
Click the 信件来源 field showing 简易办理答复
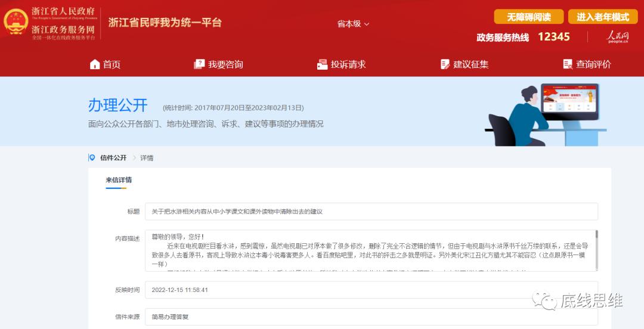point(371,316)
